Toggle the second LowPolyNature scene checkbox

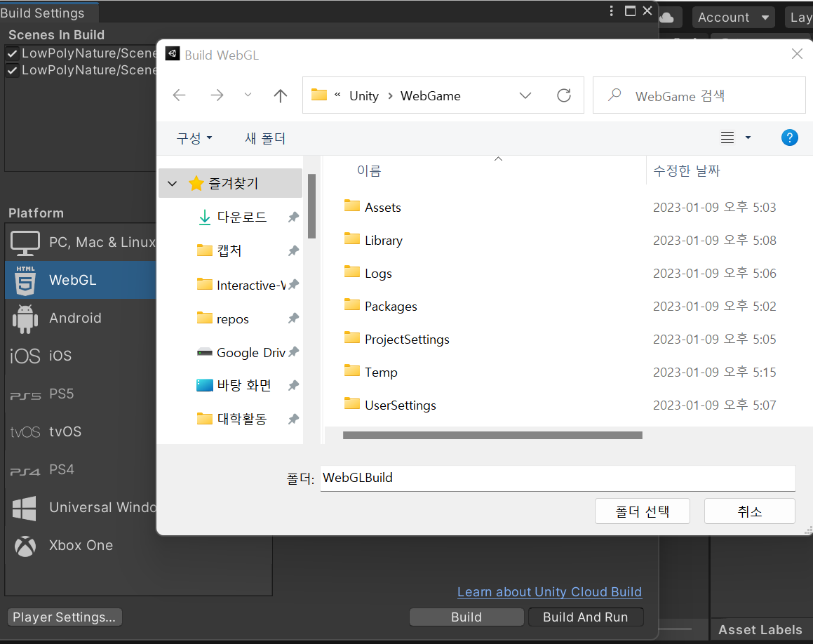click(x=13, y=71)
